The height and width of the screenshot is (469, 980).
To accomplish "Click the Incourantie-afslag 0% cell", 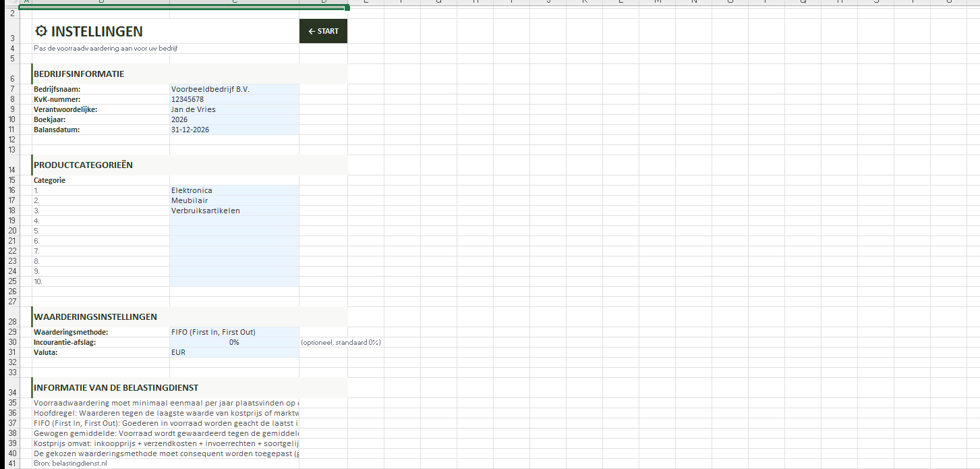I will coord(233,342).
